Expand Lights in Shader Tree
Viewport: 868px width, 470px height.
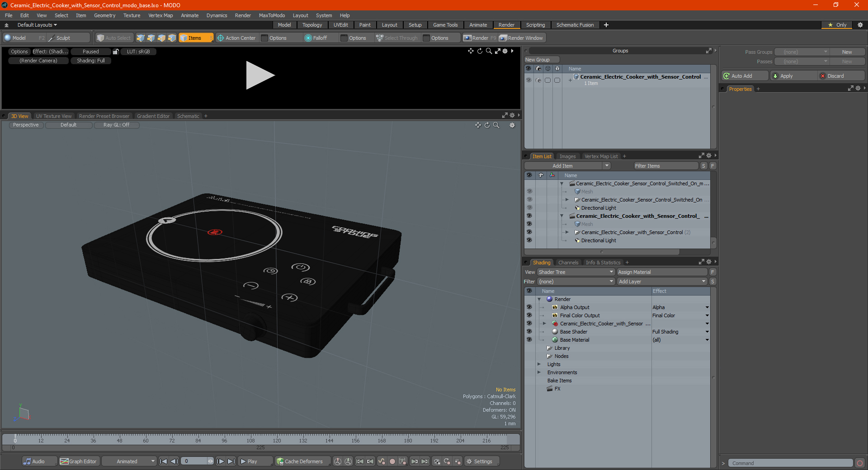click(x=539, y=364)
